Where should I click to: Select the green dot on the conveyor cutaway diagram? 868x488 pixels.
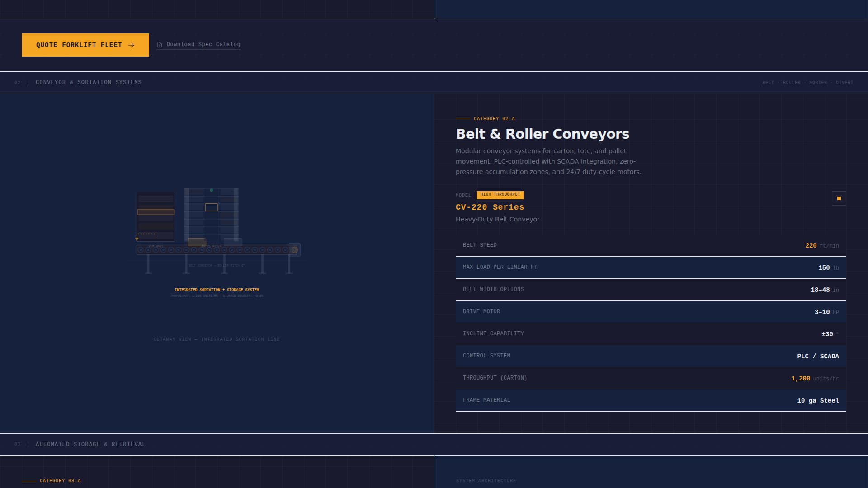click(x=211, y=190)
